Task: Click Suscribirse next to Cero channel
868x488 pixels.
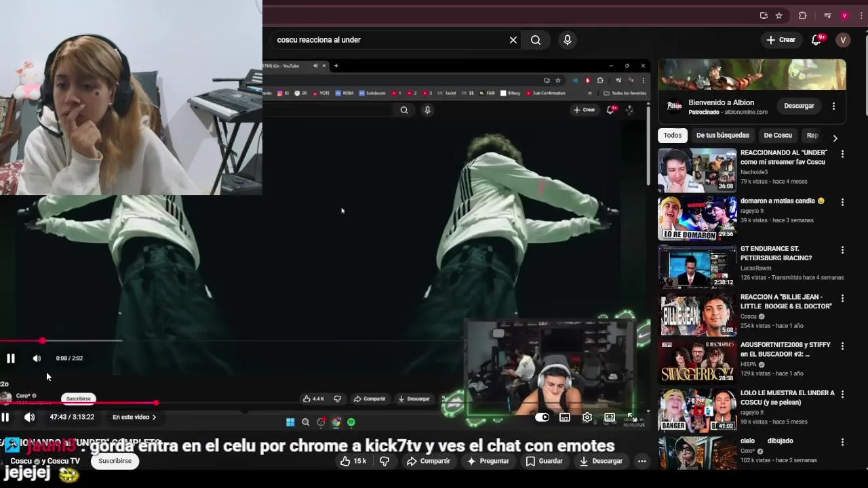Action: point(78,399)
